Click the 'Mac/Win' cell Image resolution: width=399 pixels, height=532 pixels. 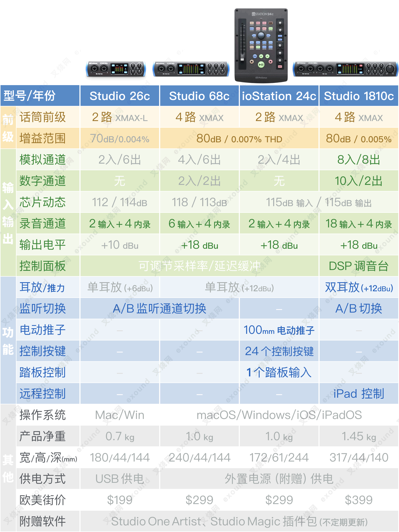pyautogui.click(x=120, y=415)
